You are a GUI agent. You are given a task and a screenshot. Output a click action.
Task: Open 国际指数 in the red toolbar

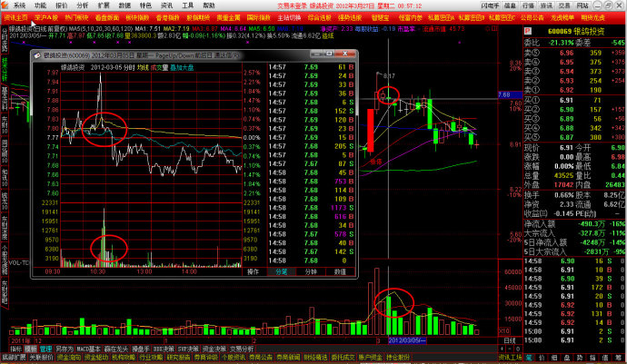(x=259, y=17)
